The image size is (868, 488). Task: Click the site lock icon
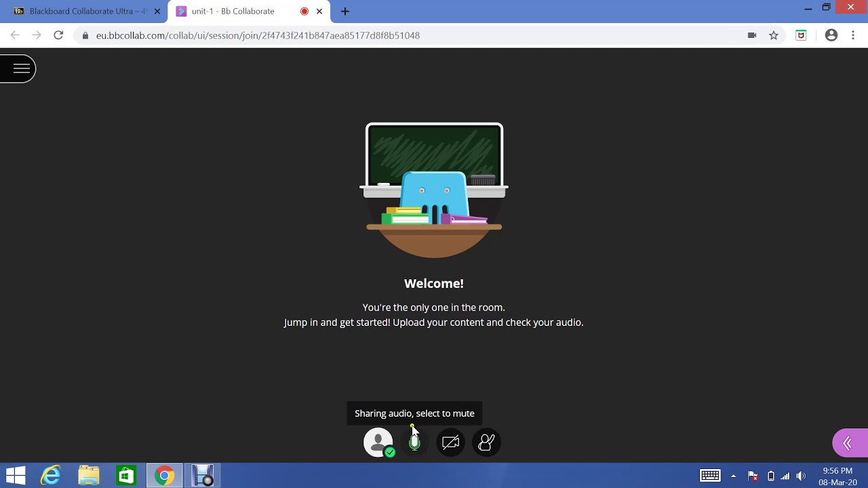85,35
